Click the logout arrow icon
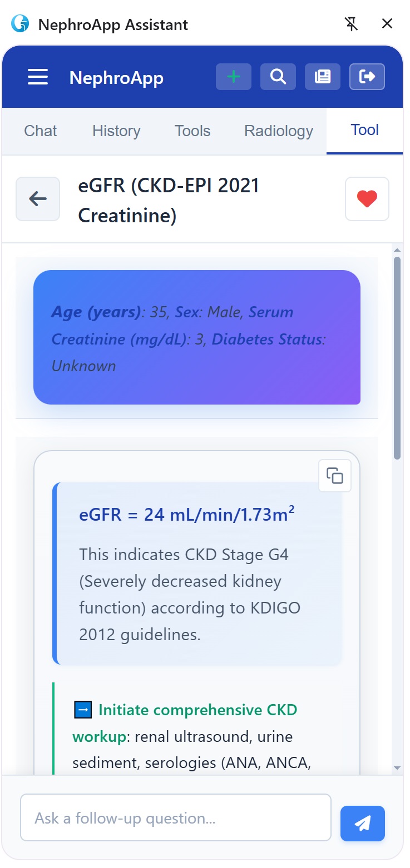This screenshot has height=868, width=410. (367, 77)
